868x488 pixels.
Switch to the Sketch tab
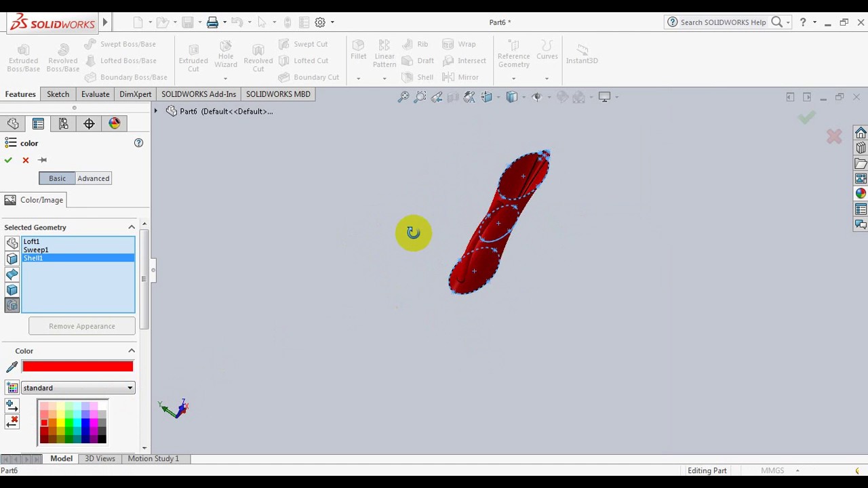58,94
